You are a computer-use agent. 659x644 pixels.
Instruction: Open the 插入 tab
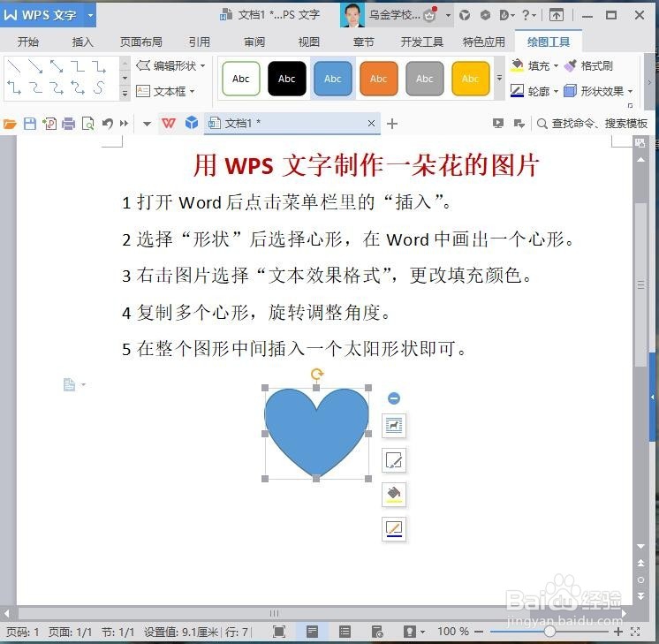pyautogui.click(x=82, y=42)
